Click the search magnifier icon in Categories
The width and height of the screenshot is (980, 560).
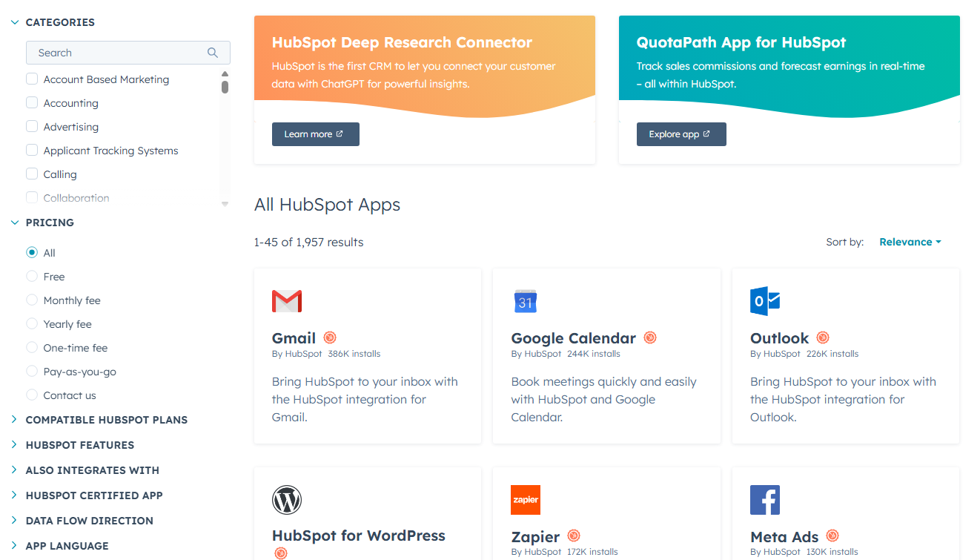(213, 53)
